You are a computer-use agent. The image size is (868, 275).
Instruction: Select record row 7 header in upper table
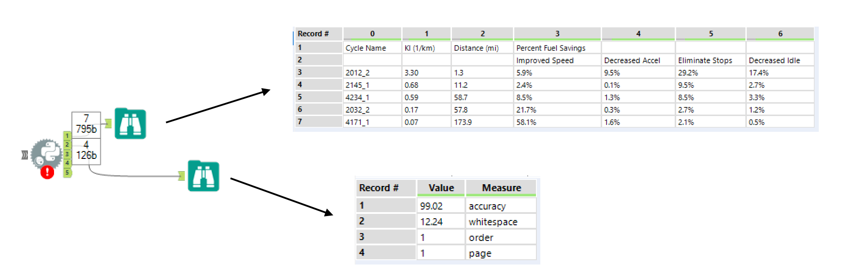[318, 122]
